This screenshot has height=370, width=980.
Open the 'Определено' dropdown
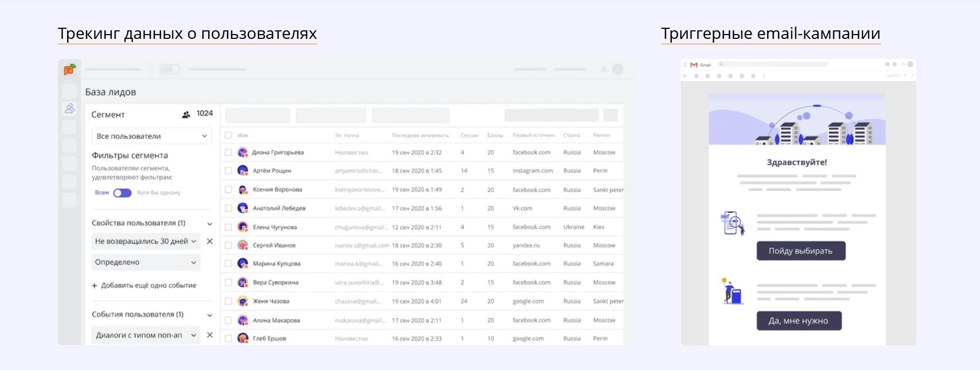point(146,262)
